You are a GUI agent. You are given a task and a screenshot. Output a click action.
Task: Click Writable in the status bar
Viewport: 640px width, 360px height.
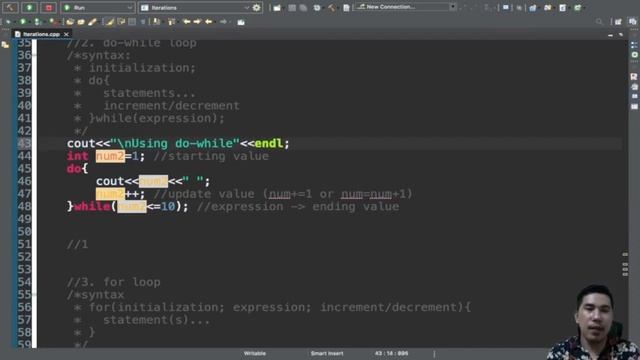tap(255, 353)
